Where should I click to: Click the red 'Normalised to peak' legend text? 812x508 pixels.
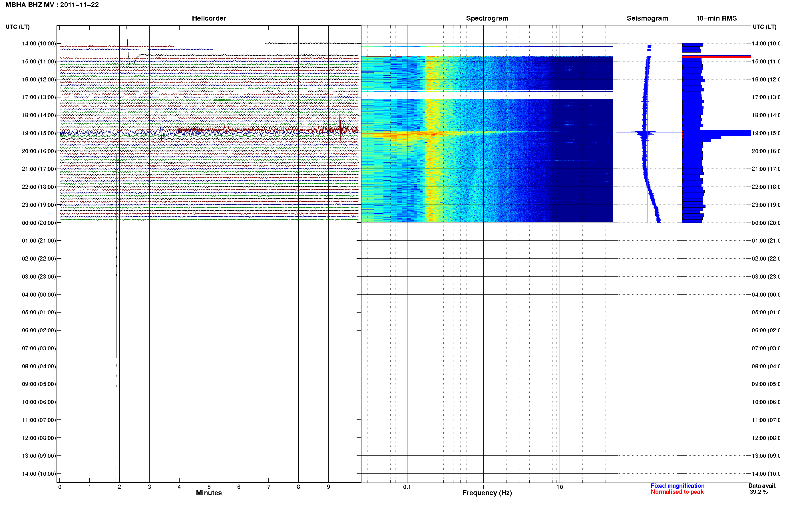(677, 492)
